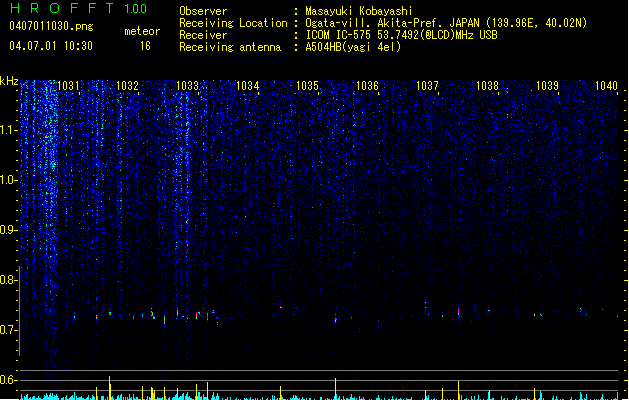Click time marker 1032

tap(128, 86)
